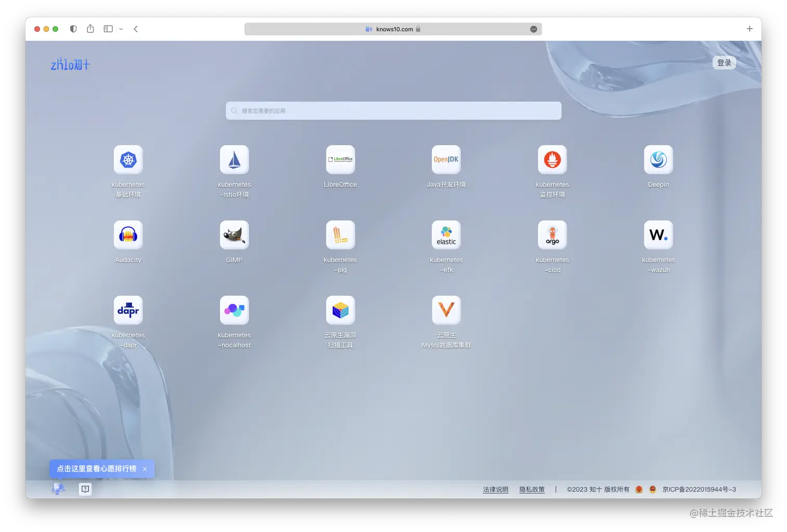Screen dimensions: 787x532
Task: Open the argo kubernetes-cicd icon
Action: 552,235
